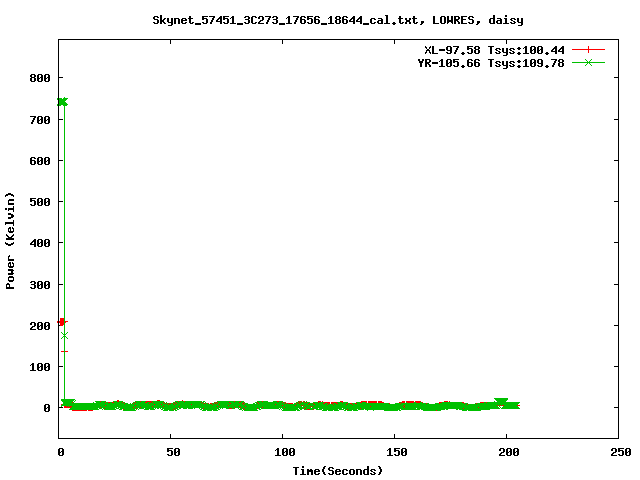Click the red data marker near 200 Kelvin
Viewport: 640px width, 480px height.
click(x=62, y=322)
